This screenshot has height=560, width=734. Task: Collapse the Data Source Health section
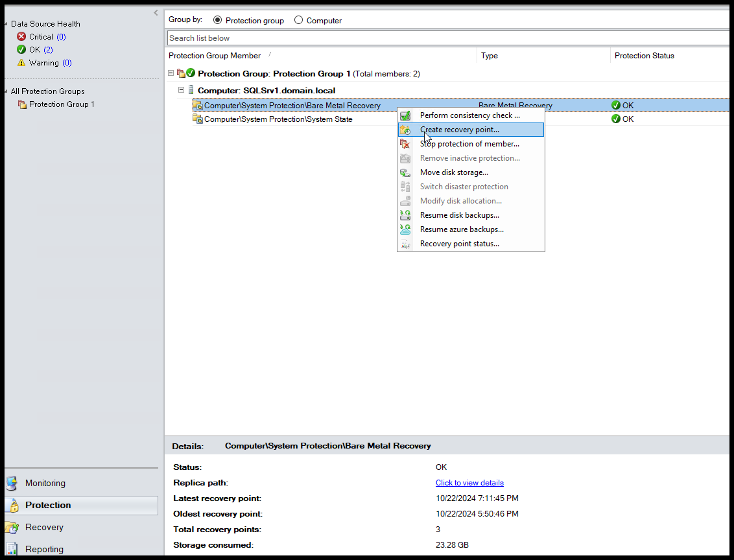(6, 24)
